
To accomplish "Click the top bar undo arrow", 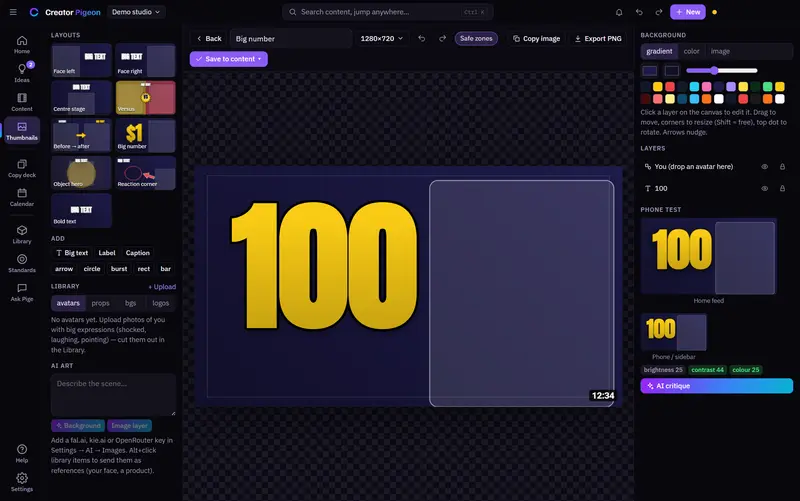I will (x=639, y=12).
